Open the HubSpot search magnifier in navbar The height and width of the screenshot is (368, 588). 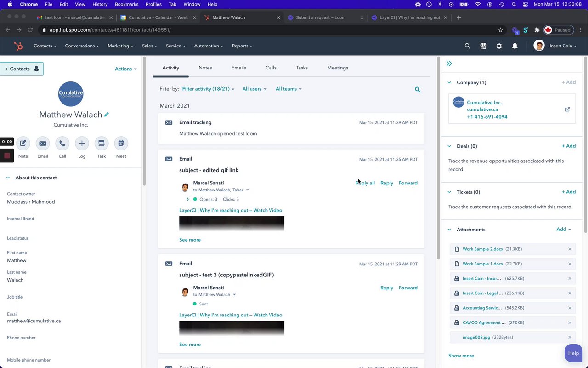pos(467,46)
